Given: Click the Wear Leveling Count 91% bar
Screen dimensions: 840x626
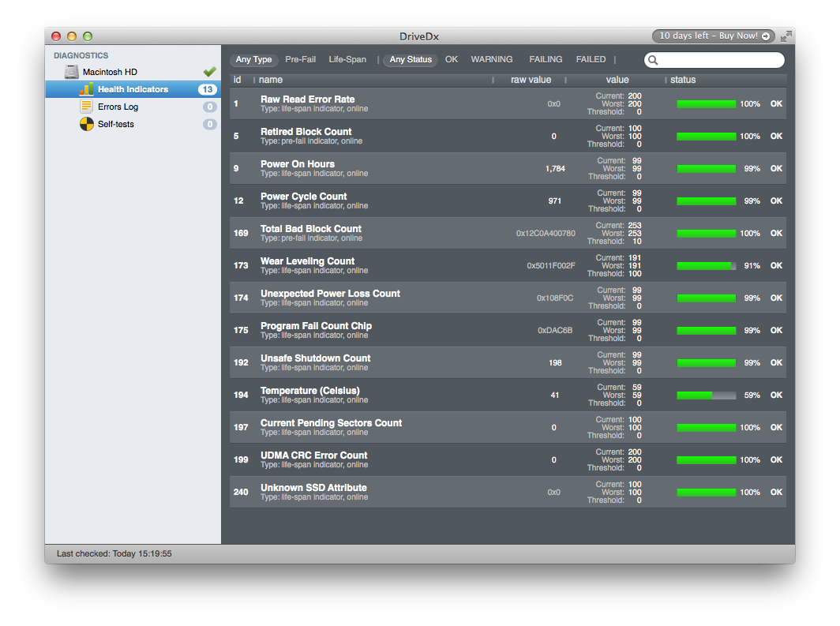Looking at the screenshot, I should pyautogui.click(x=706, y=265).
